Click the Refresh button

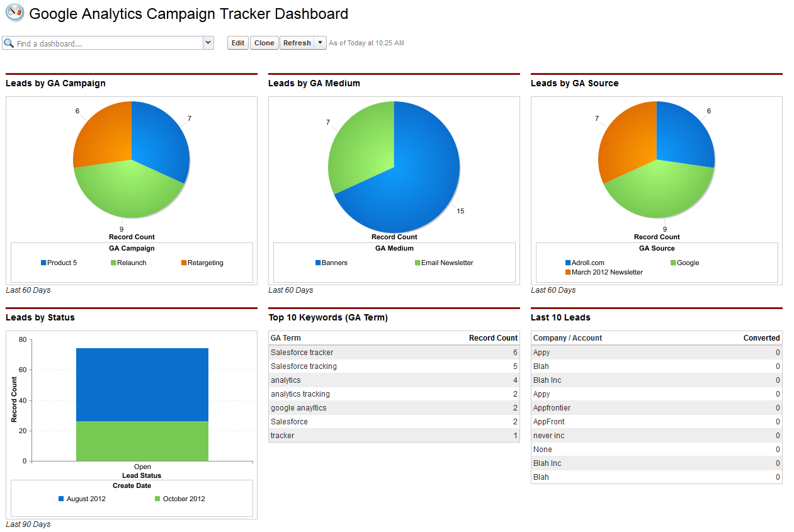click(297, 43)
